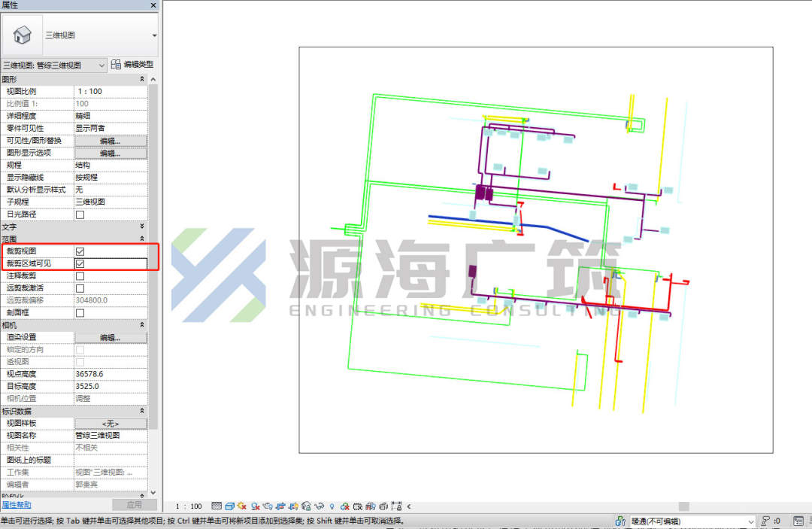Click the 图纸上的标题 empty field
Screen dimensions: 812x529
click(x=111, y=460)
